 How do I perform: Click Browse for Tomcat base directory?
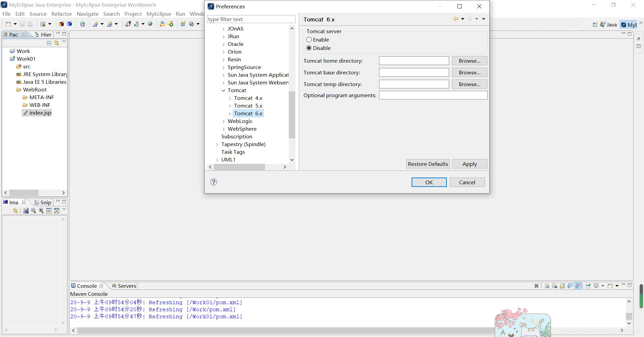click(470, 72)
